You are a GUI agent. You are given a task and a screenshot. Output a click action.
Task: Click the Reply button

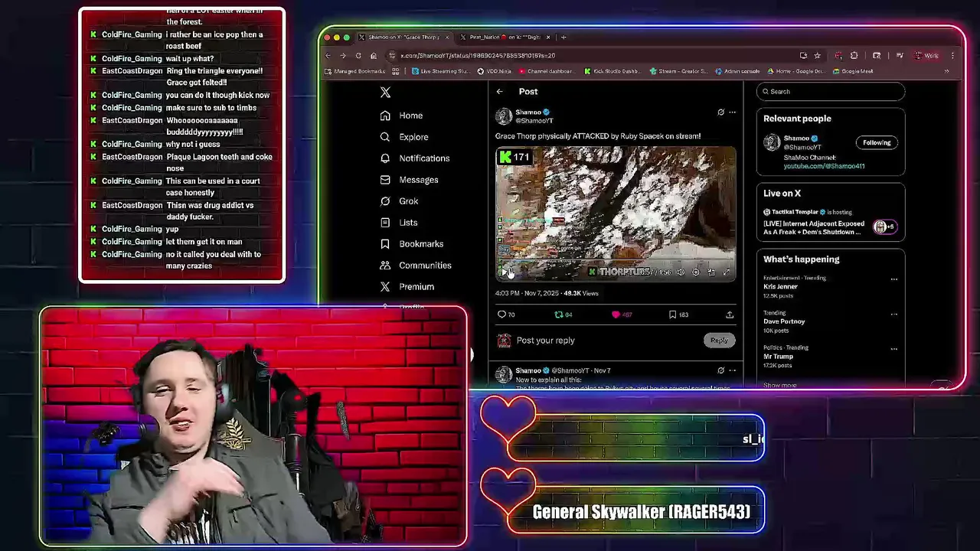coord(719,341)
